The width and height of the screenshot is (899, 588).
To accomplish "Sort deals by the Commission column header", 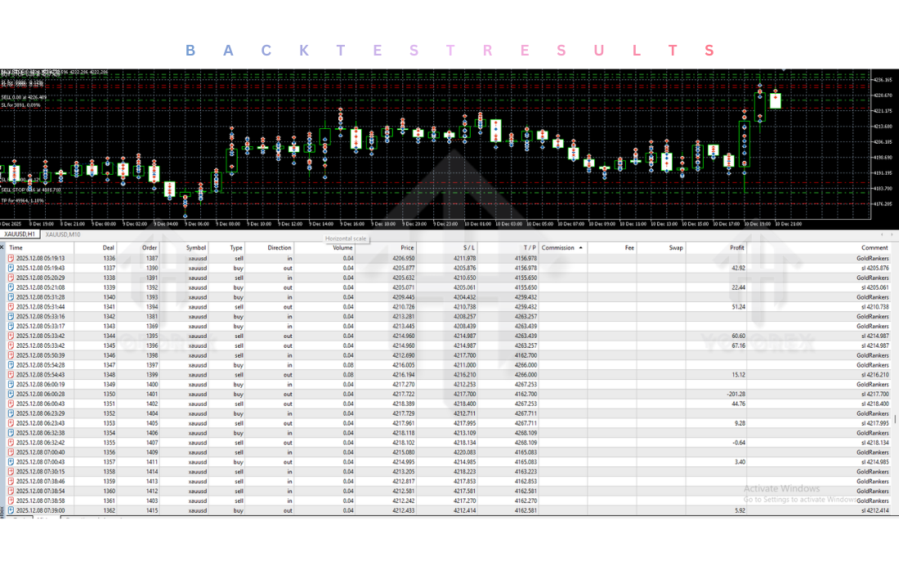I will [558, 247].
